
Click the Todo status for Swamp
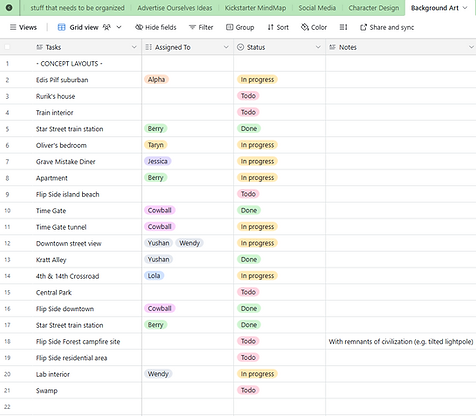click(248, 390)
